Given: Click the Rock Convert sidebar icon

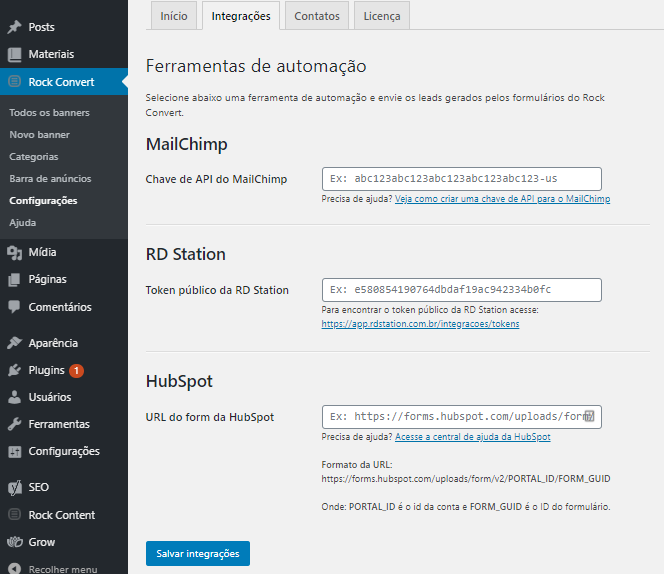Looking at the screenshot, I should coord(14,81).
